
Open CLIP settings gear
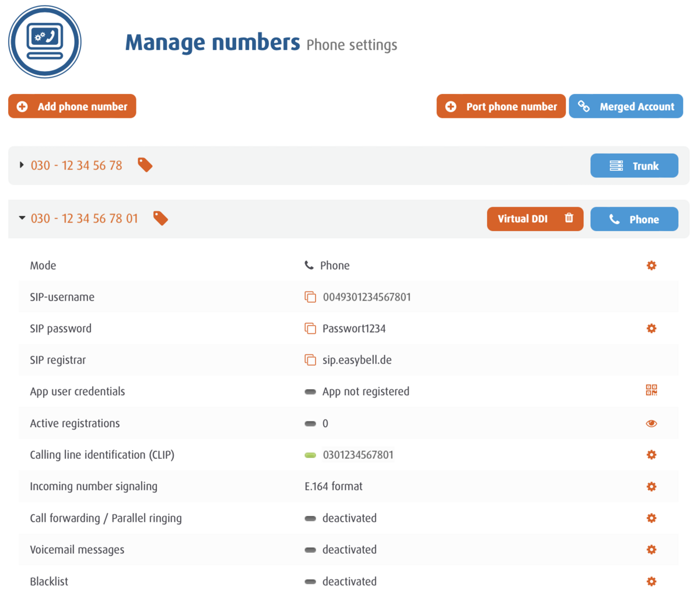[x=651, y=455]
